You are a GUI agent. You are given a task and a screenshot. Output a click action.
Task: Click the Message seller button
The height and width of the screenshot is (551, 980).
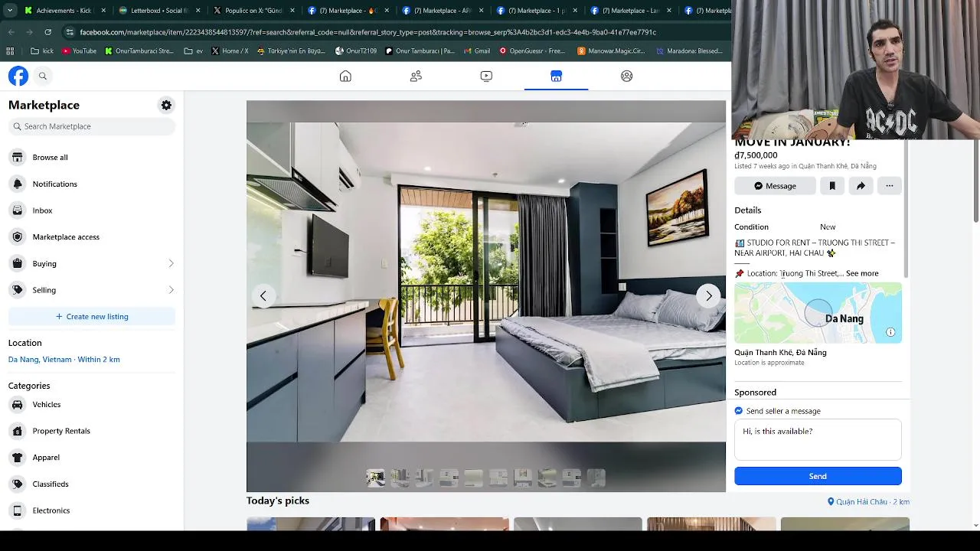[775, 186]
